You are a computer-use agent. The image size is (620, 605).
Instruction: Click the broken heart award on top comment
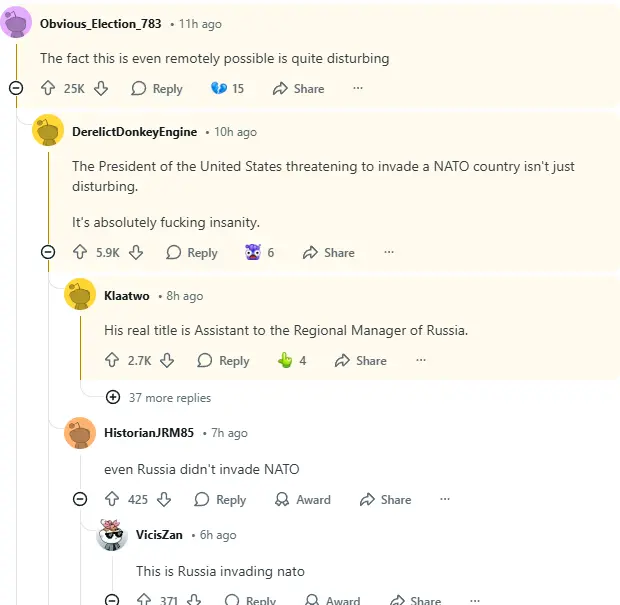tap(219, 88)
